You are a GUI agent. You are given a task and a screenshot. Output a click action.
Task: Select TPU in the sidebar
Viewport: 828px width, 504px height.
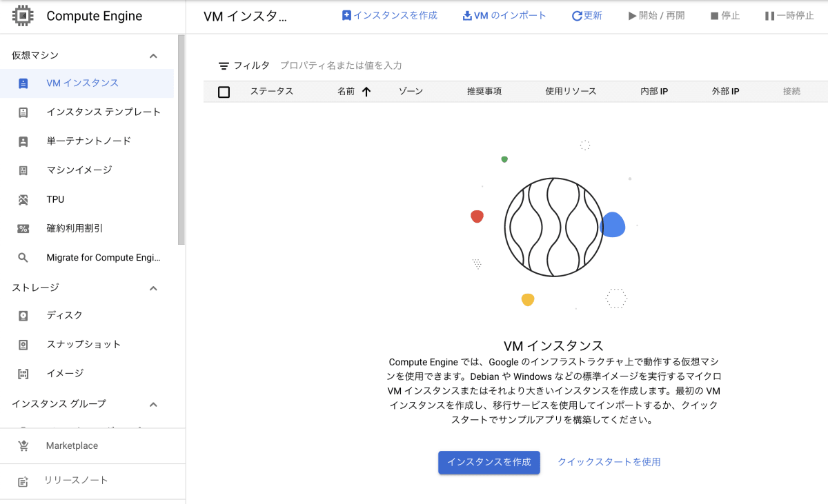(x=87, y=200)
